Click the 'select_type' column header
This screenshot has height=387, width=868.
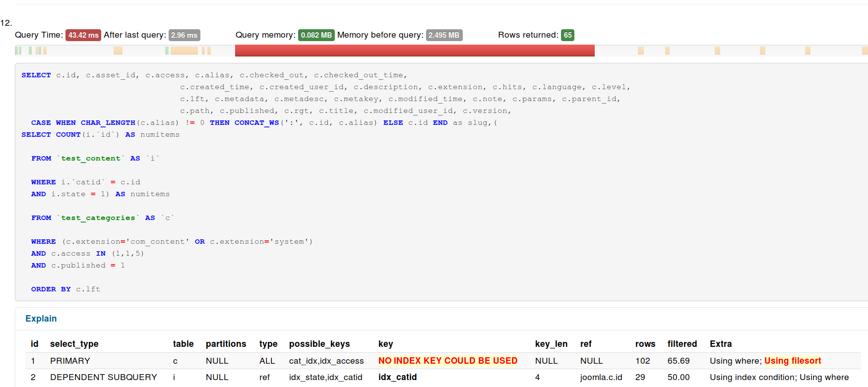[74, 344]
